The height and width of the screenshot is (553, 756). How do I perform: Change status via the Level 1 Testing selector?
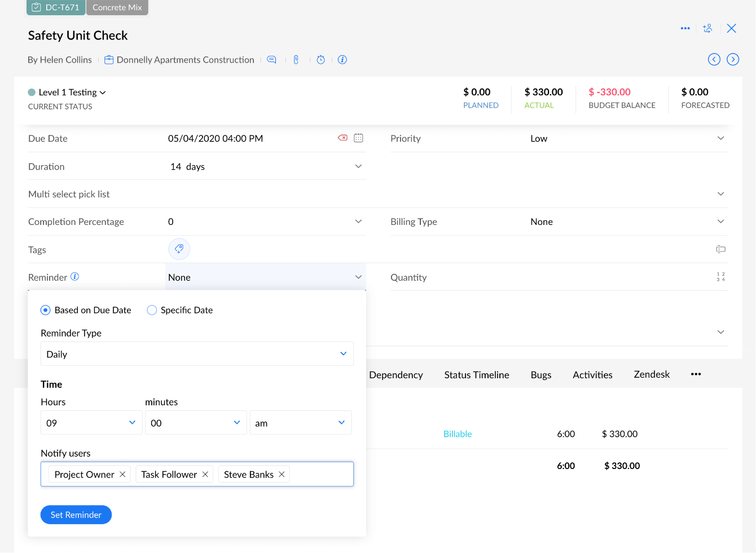[67, 92]
